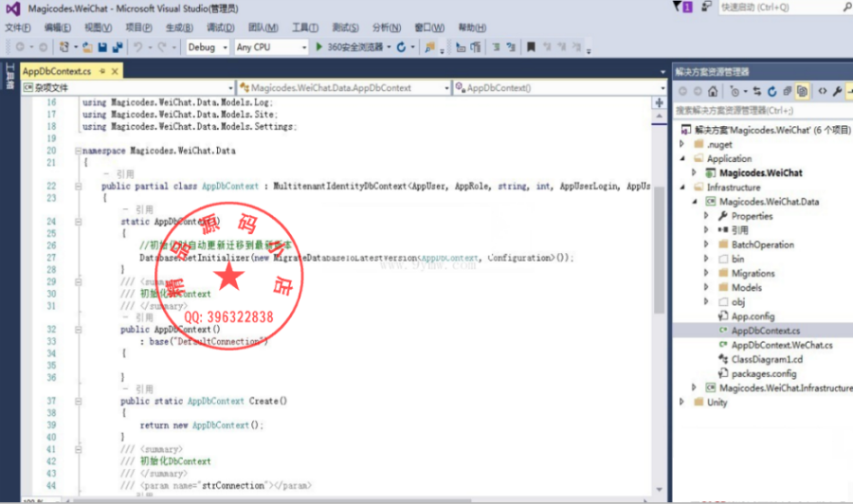Focus the Solution Explorer search box
The width and height of the screenshot is (853, 504).
763,111
